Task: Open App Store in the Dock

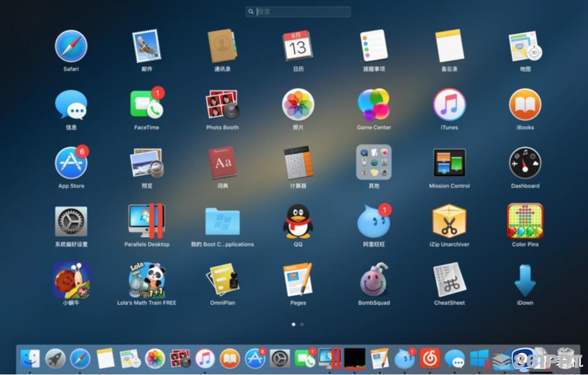Action: [255, 358]
